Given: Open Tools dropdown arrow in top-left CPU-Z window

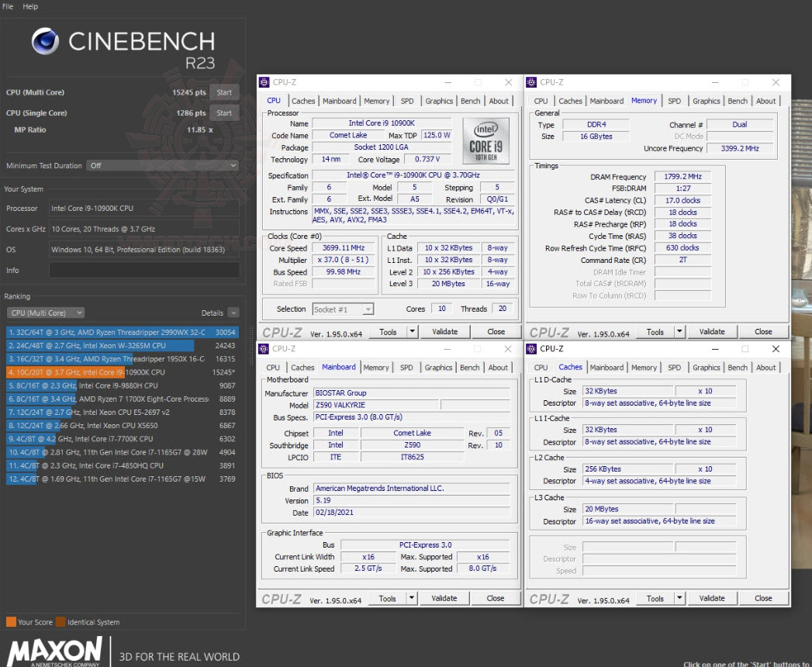Looking at the screenshot, I should (413, 332).
